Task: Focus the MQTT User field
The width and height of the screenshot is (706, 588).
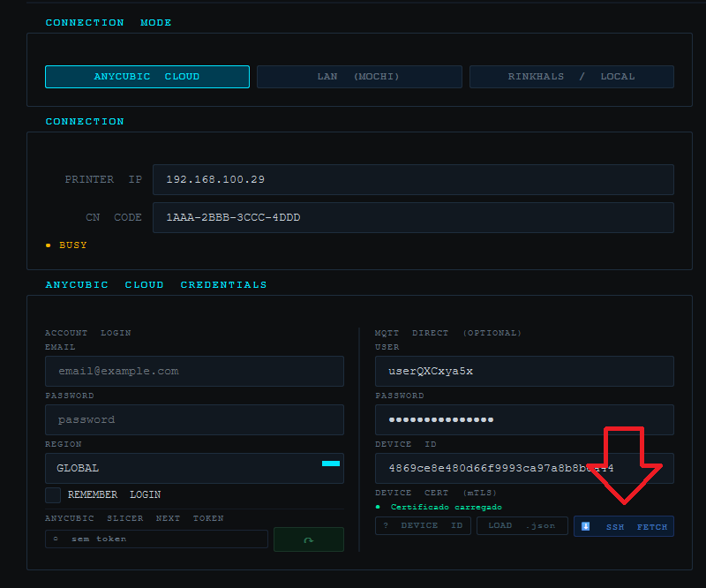Action: [524, 371]
